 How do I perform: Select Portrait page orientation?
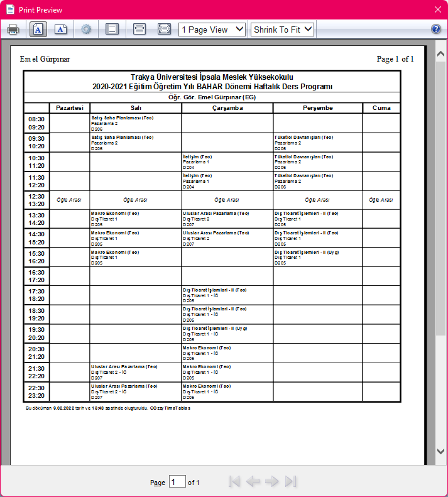click(x=37, y=30)
